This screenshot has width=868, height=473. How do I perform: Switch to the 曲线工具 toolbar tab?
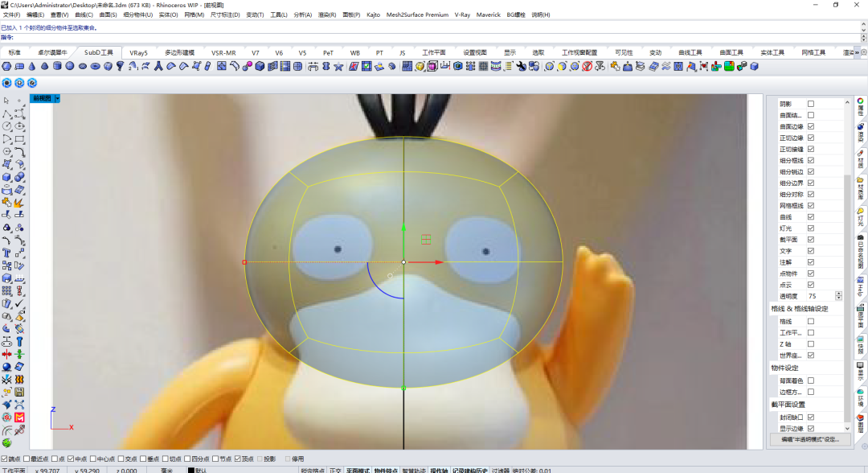pyautogui.click(x=690, y=52)
